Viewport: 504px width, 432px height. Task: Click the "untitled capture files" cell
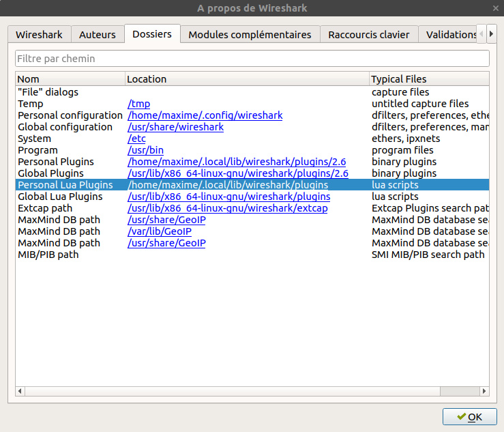(420, 104)
